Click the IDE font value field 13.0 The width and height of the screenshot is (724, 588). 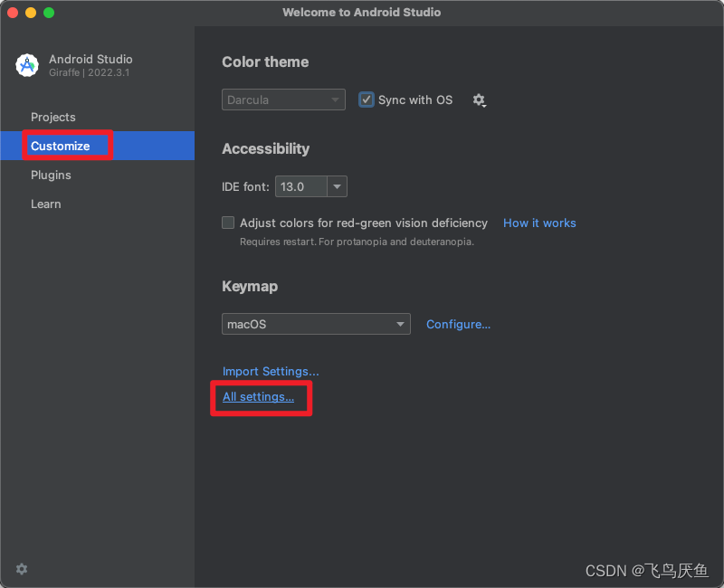pyautogui.click(x=301, y=186)
